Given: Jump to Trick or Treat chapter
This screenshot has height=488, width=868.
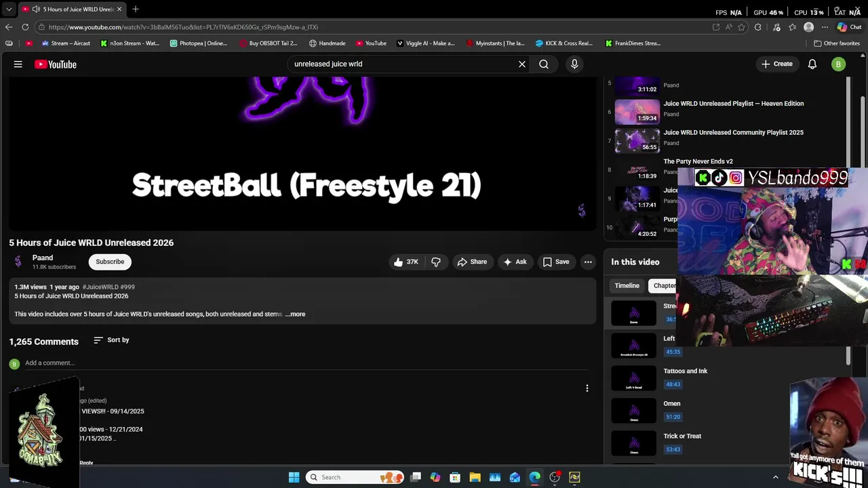Looking at the screenshot, I should (682, 436).
